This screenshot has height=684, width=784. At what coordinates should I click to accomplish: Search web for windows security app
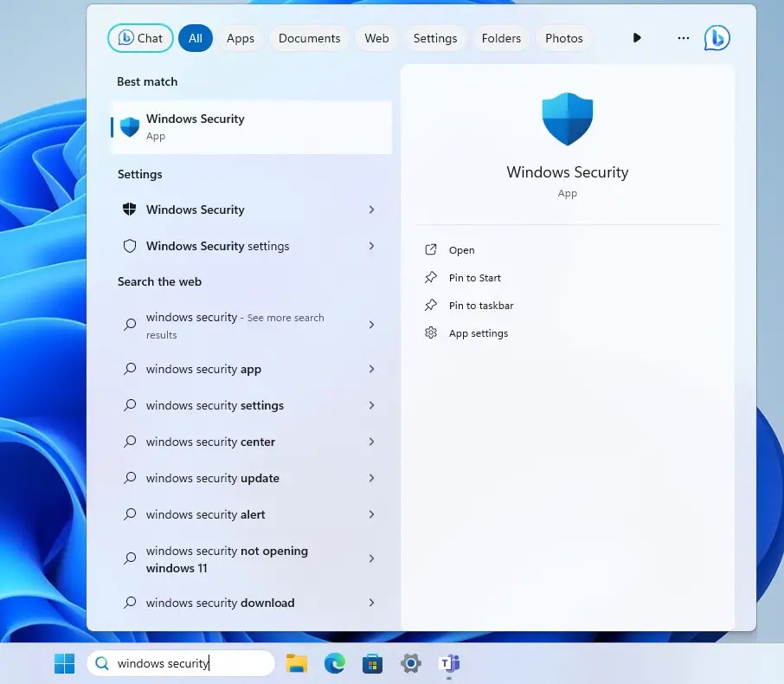pos(252,369)
